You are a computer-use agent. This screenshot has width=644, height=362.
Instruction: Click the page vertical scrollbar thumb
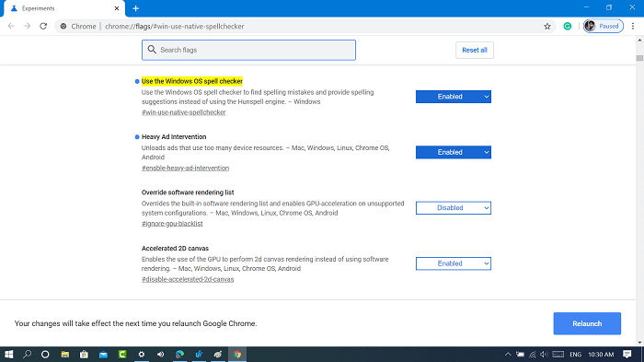click(639, 58)
